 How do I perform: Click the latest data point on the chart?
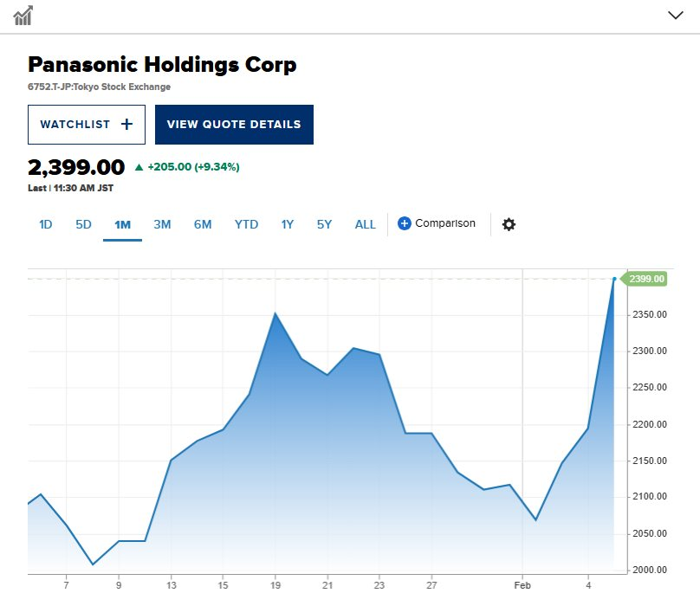pos(614,279)
